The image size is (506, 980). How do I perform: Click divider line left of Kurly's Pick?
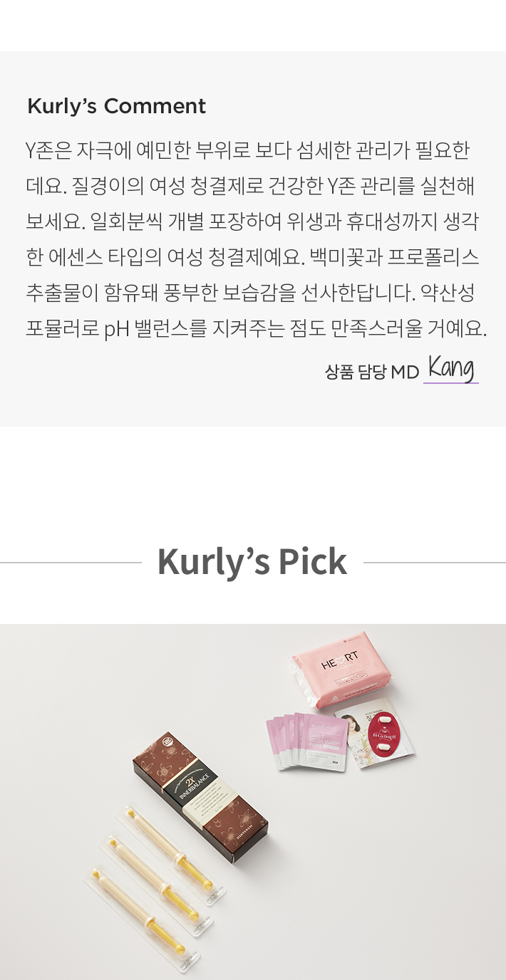tap(71, 563)
